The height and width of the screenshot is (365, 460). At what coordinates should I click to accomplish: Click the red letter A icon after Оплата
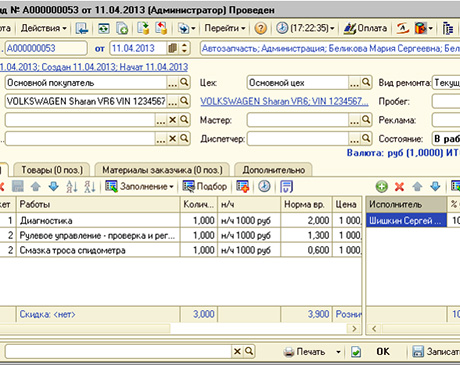402,28
